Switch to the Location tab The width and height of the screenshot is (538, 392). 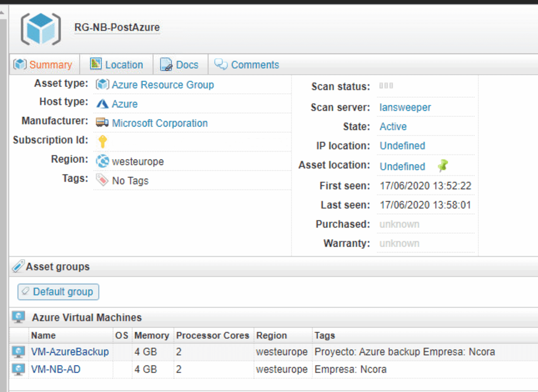coord(117,65)
